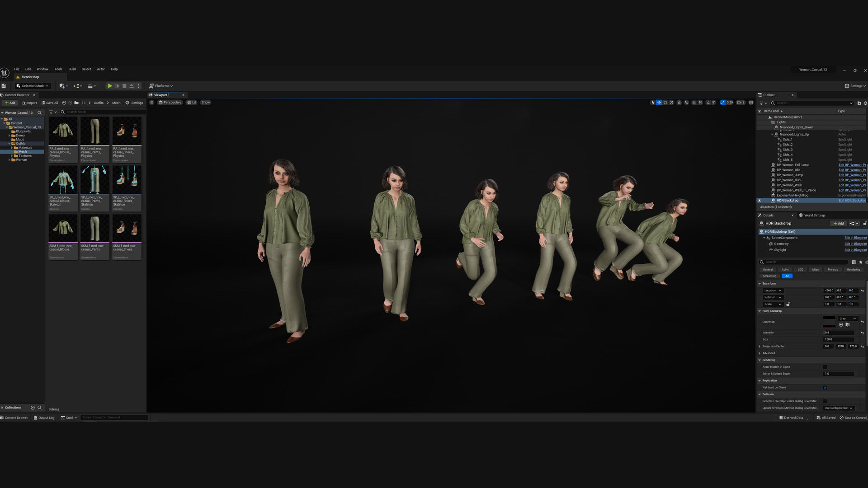868x488 pixels.
Task: Open the Build menu
Action: (x=72, y=69)
